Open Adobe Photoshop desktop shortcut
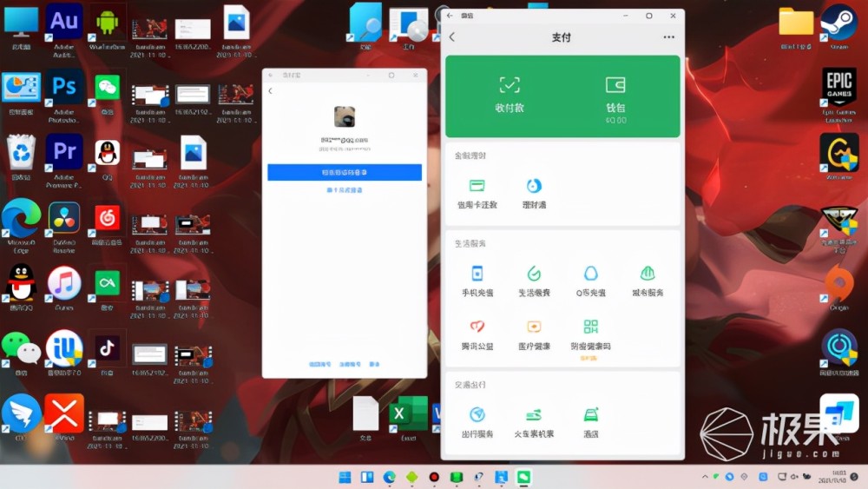868x489 pixels. [64, 87]
